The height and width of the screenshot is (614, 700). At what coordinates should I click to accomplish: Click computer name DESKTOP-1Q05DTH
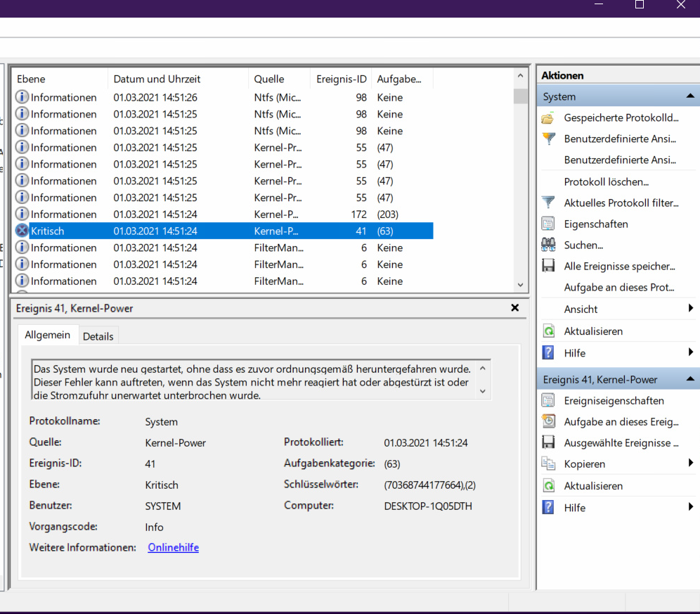(428, 506)
